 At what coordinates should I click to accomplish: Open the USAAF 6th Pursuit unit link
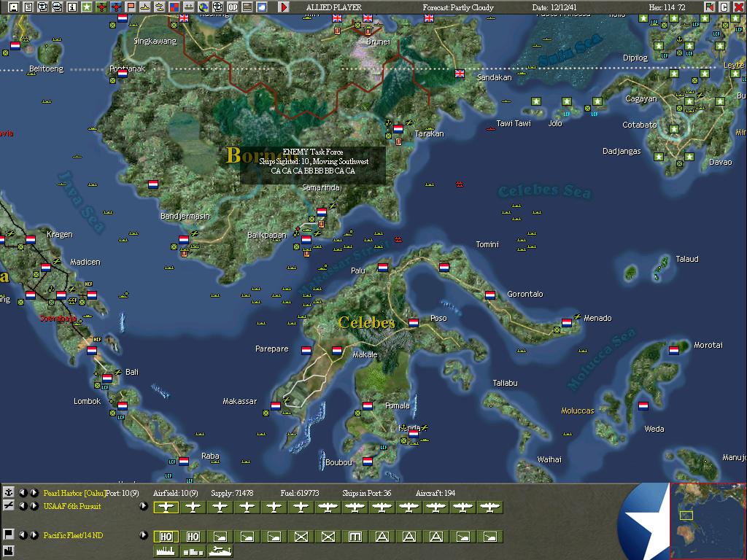pos(72,506)
